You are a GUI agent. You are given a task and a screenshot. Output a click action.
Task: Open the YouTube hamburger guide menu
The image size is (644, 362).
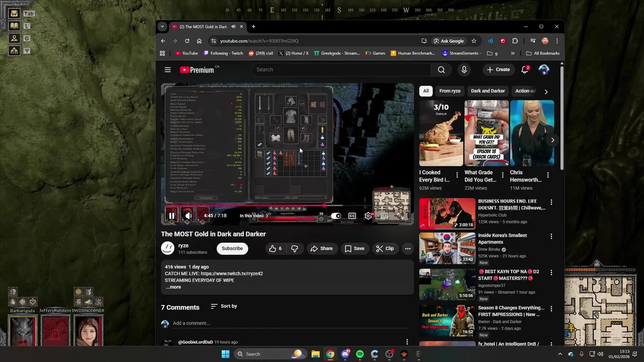(x=168, y=70)
